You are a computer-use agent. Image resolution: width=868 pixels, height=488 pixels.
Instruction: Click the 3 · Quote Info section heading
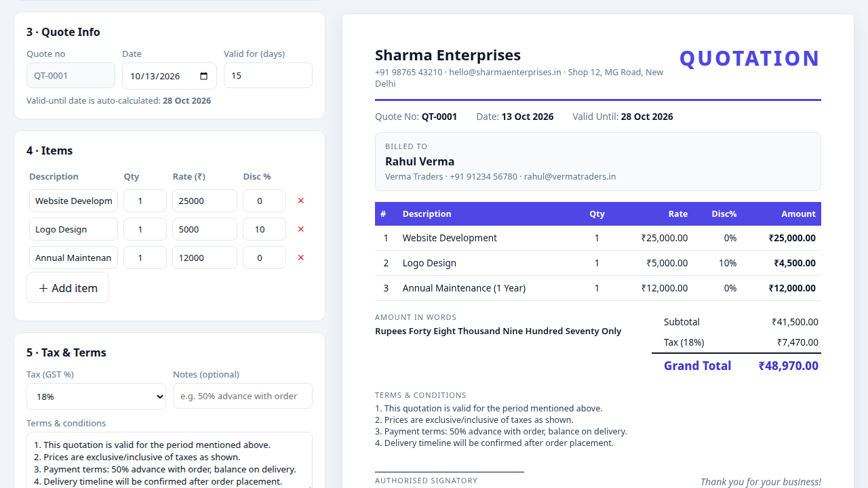tap(63, 32)
